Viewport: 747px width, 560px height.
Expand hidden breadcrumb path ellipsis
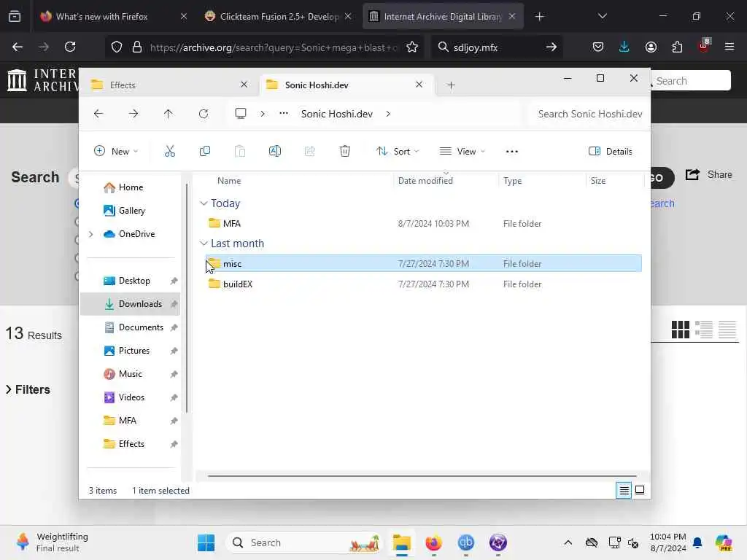[x=284, y=113]
